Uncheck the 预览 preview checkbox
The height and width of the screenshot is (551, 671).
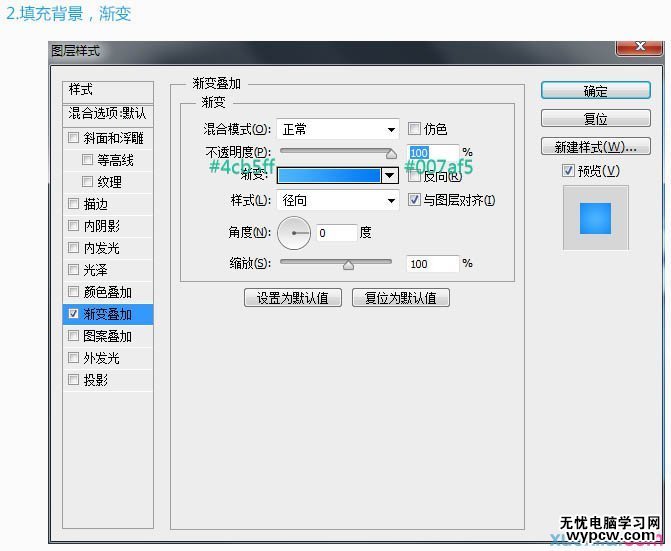[x=568, y=171]
